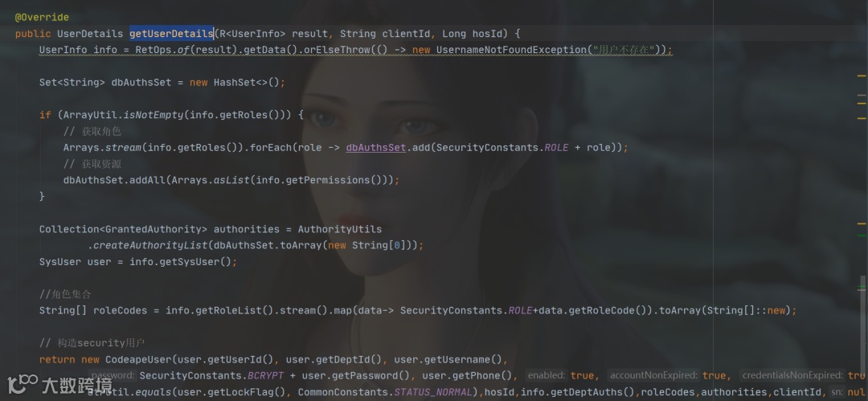Image resolution: width=868 pixels, height=401 pixels.
Task: Click the "//角色集合" comment
Action: point(65,294)
